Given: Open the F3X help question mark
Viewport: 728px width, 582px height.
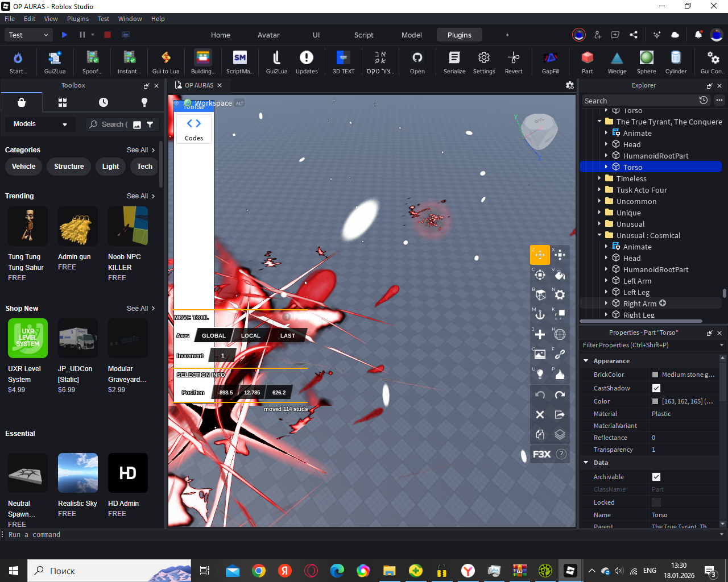Looking at the screenshot, I should click(x=561, y=454).
